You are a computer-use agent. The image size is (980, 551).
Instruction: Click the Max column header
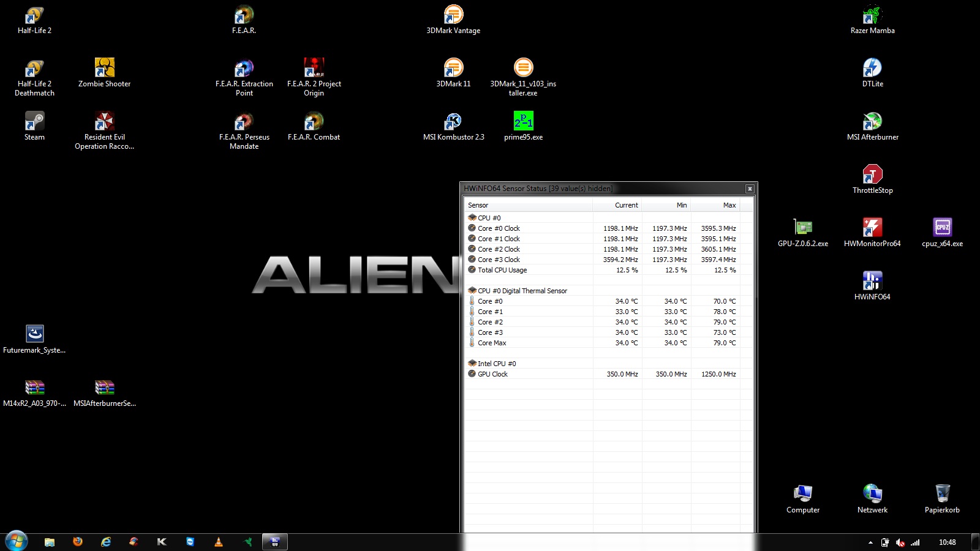pos(715,205)
